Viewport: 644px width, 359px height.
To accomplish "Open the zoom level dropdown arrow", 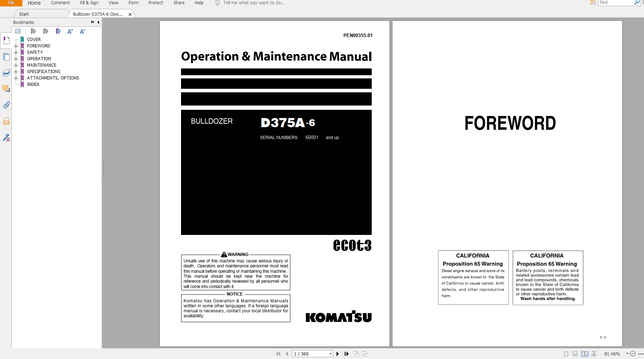I will [627, 354].
